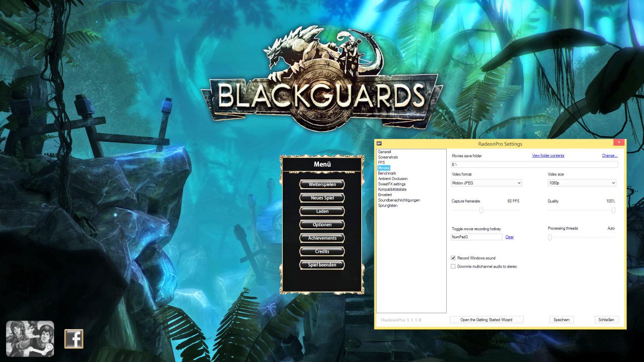Viewport: 644px width, 362px height.
Task: Click the RadeonPro title bar app icon
Action: click(x=380, y=144)
